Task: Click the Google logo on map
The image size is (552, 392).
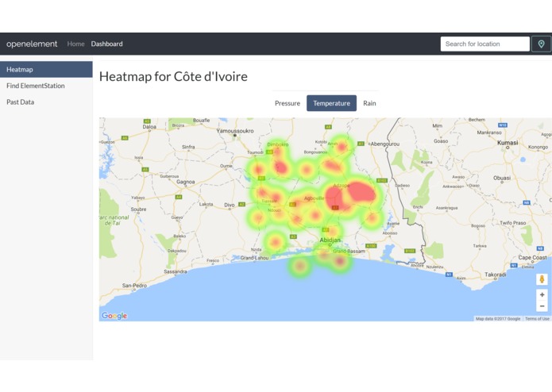Action: click(x=114, y=316)
